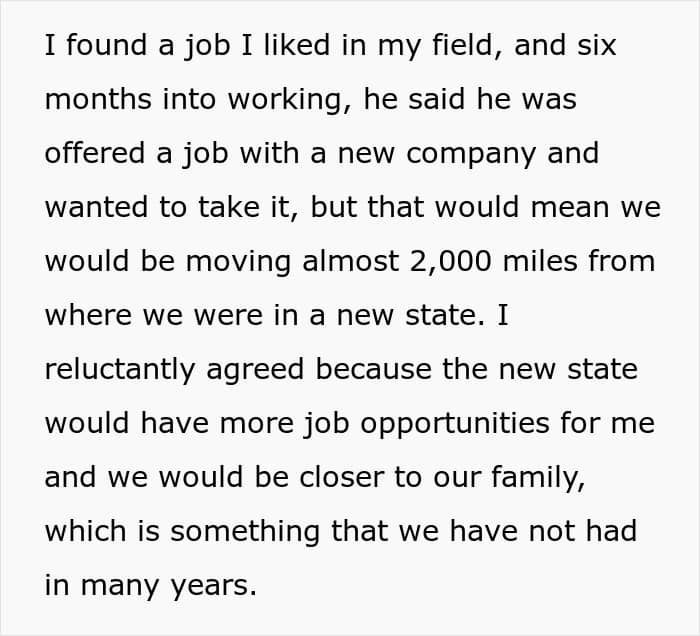Click the word "reluctantly"

coord(119,369)
